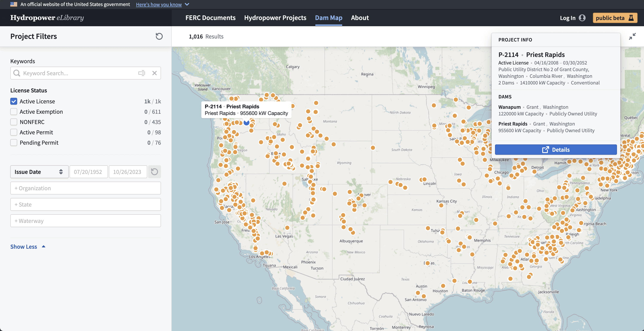The height and width of the screenshot is (331, 644).
Task: Select the blue Priest Rapids map marker
Action: pyautogui.click(x=246, y=123)
